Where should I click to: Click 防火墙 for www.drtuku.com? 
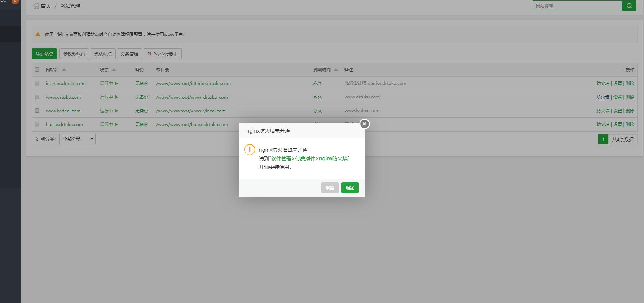pos(603,97)
